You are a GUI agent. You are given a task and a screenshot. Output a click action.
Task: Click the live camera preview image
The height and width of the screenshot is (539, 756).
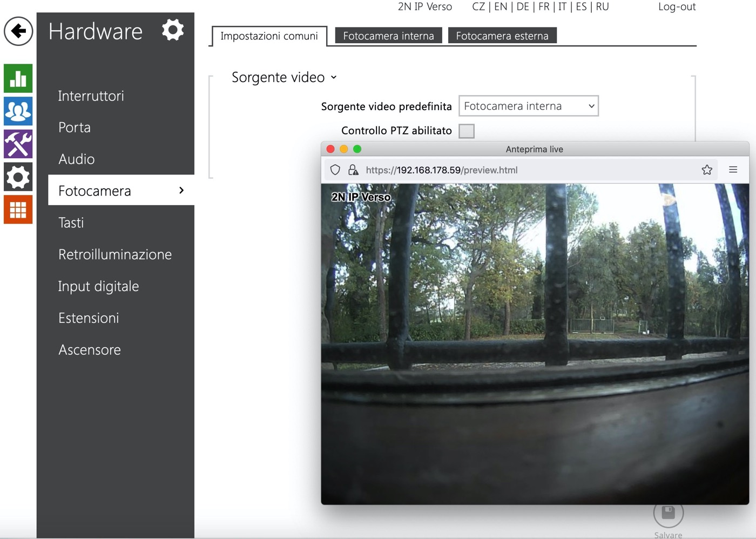click(535, 344)
